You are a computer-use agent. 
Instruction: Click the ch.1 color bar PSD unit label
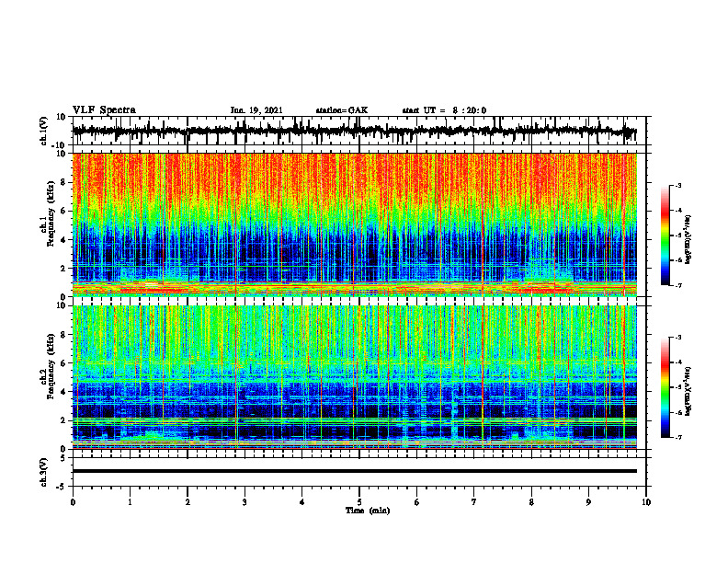(x=688, y=239)
